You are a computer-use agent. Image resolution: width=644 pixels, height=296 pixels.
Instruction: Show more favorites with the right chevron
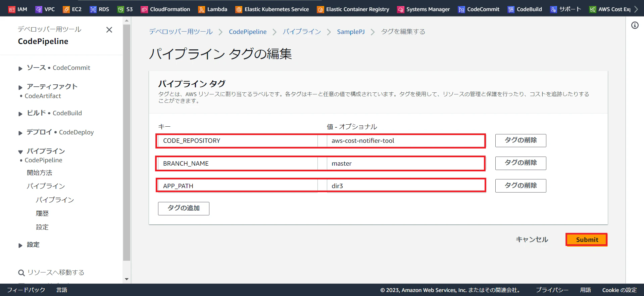(x=636, y=9)
